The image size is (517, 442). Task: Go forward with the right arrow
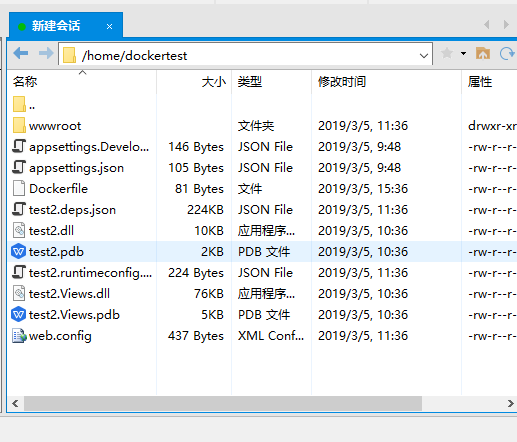click(x=46, y=53)
